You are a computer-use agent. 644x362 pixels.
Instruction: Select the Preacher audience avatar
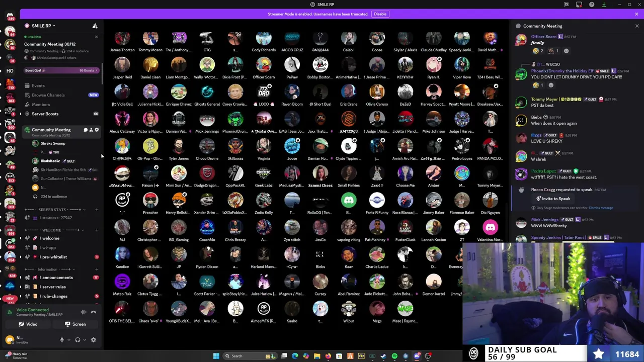point(150,201)
